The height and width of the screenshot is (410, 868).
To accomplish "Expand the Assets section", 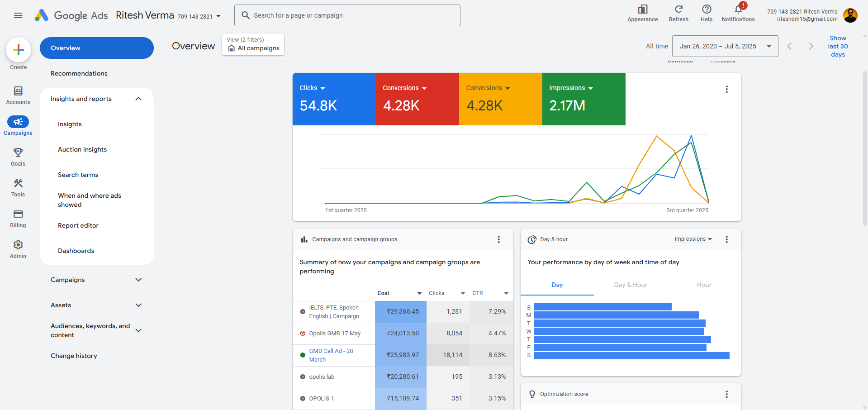I will pos(138,305).
